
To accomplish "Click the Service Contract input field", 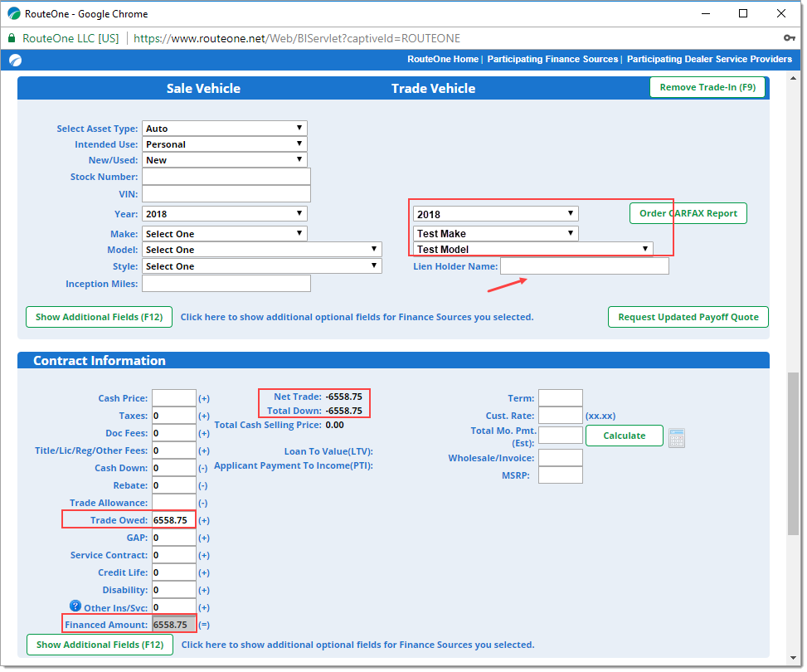I will (x=174, y=555).
